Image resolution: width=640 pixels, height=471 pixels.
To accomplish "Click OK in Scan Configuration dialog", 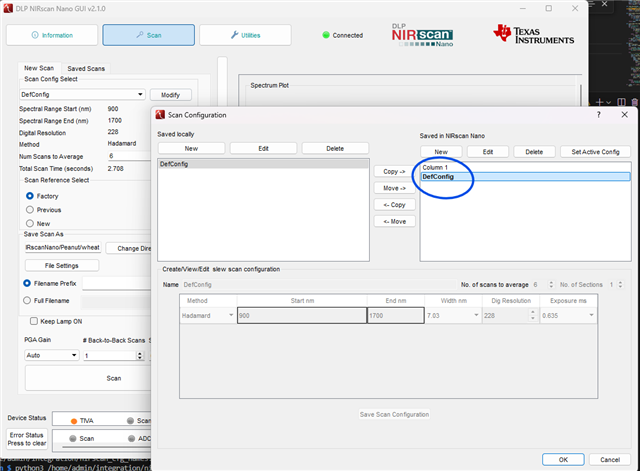I will [x=563, y=460].
